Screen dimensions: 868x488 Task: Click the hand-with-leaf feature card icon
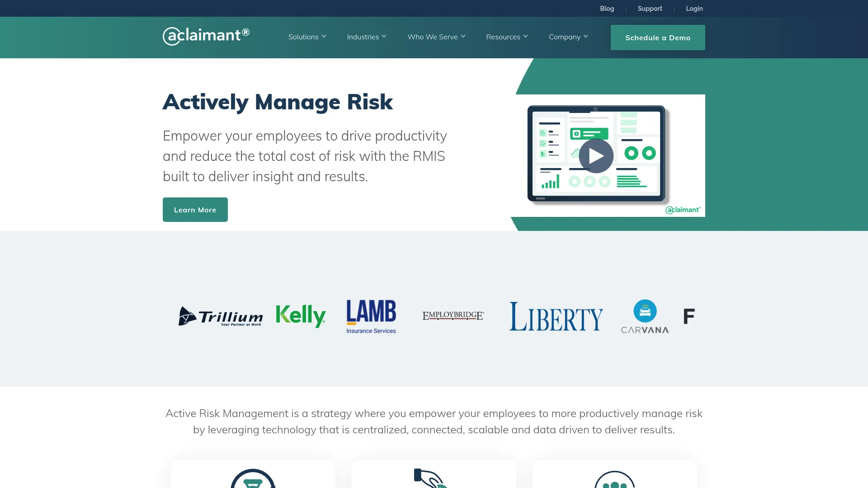click(431, 479)
